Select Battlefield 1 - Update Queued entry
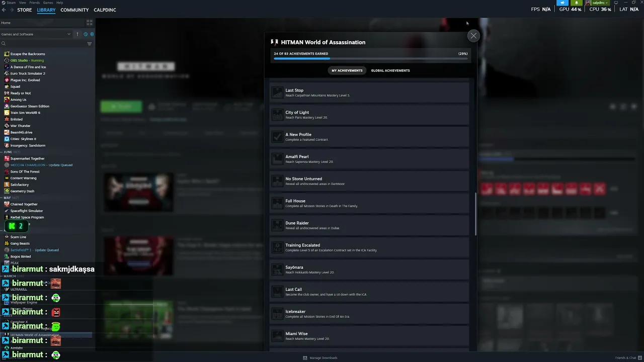The height and width of the screenshot is (362, 644). [x=34, y=250]
